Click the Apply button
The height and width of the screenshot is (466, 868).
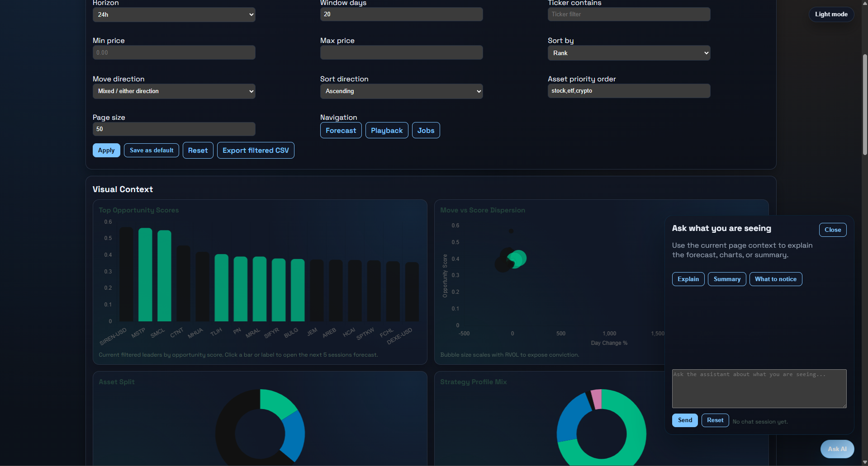tap(106, 151)
